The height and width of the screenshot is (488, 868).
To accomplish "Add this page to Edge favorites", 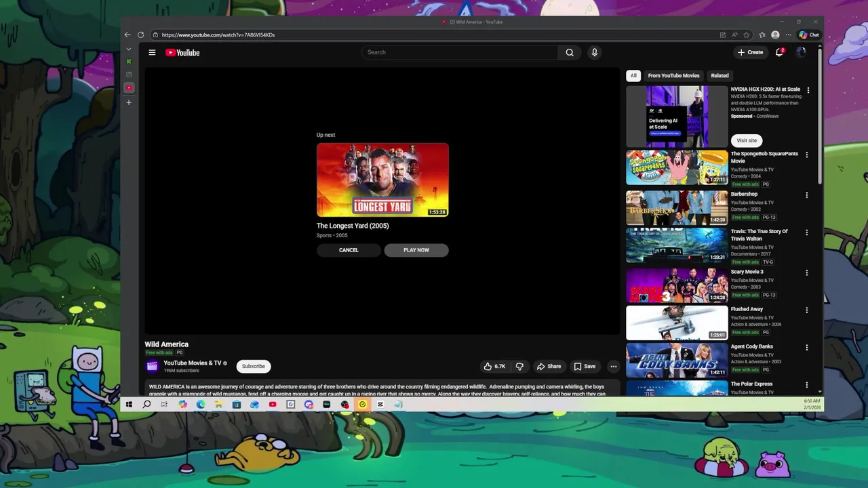I will pos(747,35).
